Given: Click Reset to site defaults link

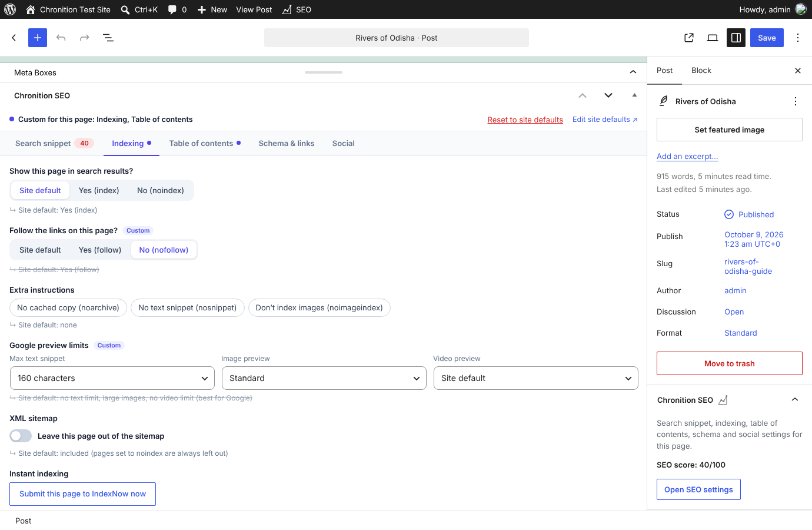Looking at the screenshot, I should (525, 120).
